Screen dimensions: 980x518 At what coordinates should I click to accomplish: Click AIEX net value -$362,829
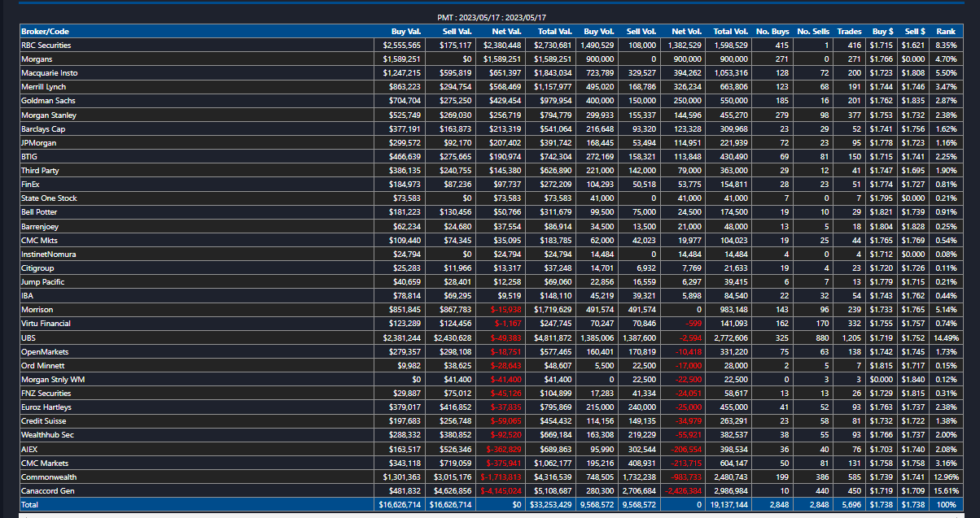pyautogui.click(x=504, y=449)
